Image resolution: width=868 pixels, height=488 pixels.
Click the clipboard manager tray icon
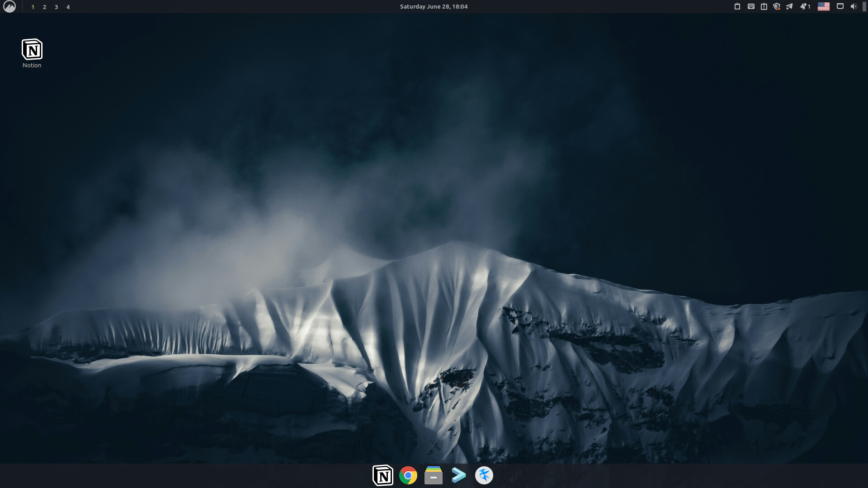click(737, 6)
